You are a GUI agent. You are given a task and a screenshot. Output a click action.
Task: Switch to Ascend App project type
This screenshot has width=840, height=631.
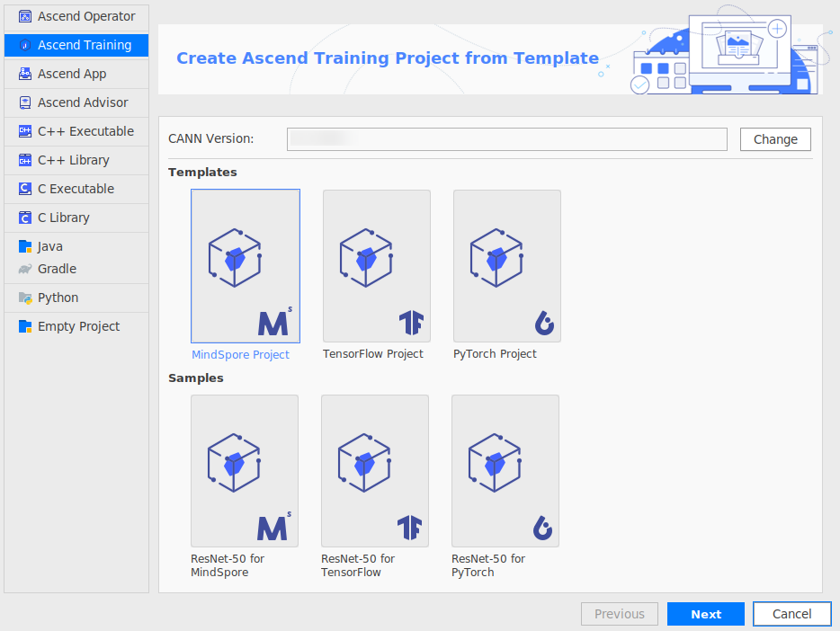[76, 74]
